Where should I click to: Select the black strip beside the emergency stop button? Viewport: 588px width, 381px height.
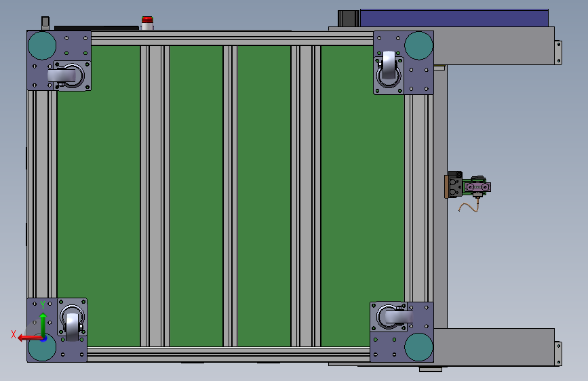click(x=96, y=28)
